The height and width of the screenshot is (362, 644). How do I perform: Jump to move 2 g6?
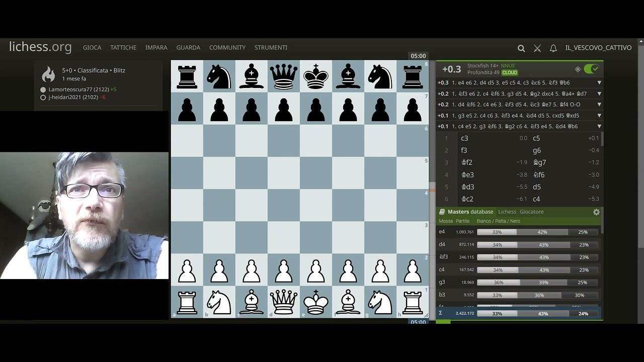click(x=565, y=150)
